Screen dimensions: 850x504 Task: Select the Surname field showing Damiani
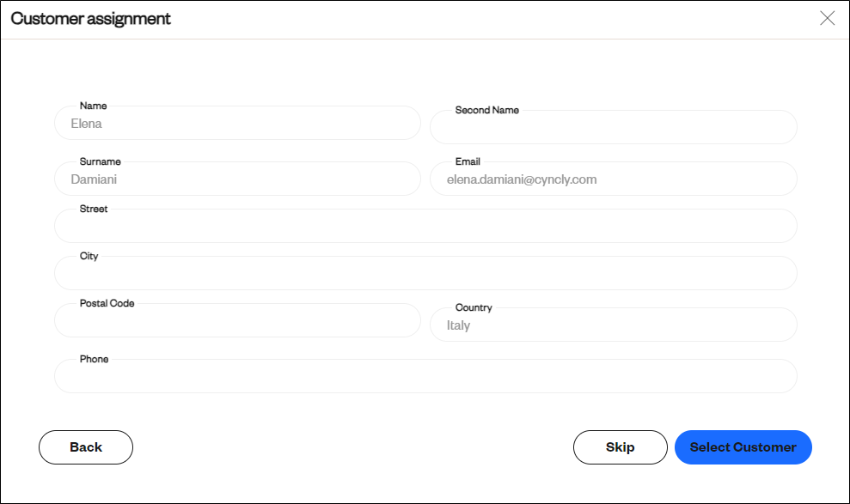coord(237,179)
